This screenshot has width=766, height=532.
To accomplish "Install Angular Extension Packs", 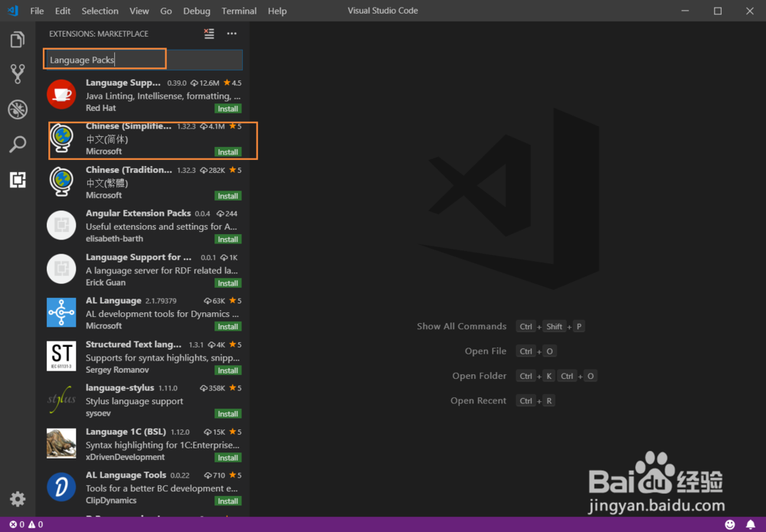I will pyautogui.click(x=228, y=239).
